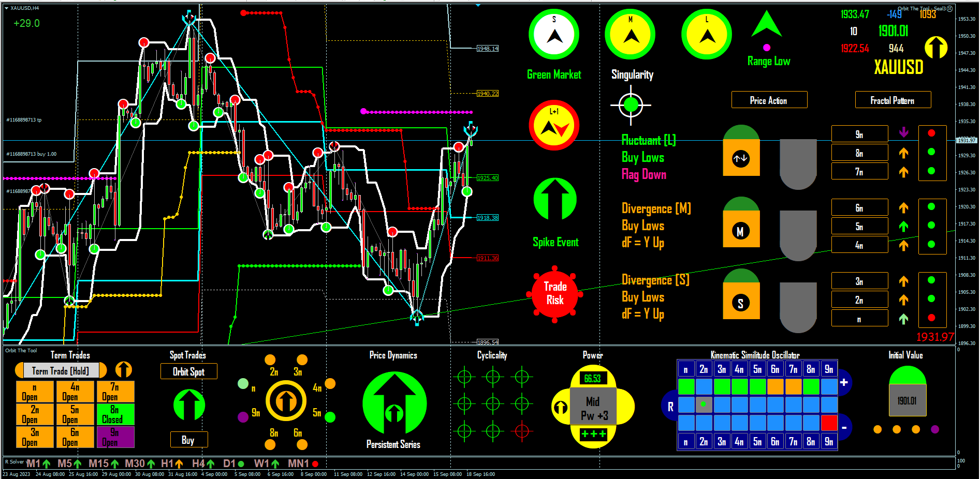Image resolution: width=980 pixels, height=479 pixels.
Task: Click the arrow icon next to Term Trade (Hold)
Action: (123, 369)
